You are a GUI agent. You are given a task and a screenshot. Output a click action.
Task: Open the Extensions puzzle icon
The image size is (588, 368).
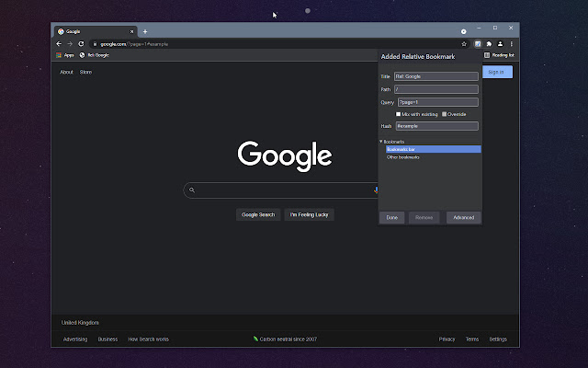point(489,44)
